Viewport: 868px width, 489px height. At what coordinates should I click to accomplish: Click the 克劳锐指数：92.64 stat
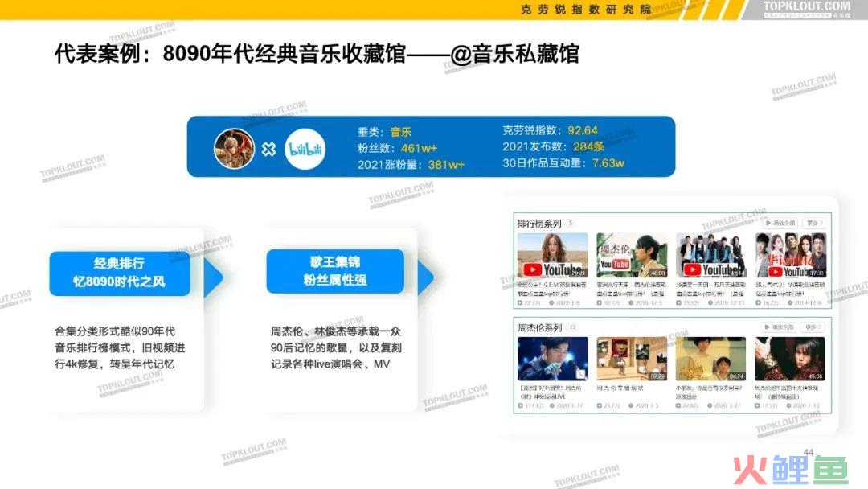click(x=550, y=130)
